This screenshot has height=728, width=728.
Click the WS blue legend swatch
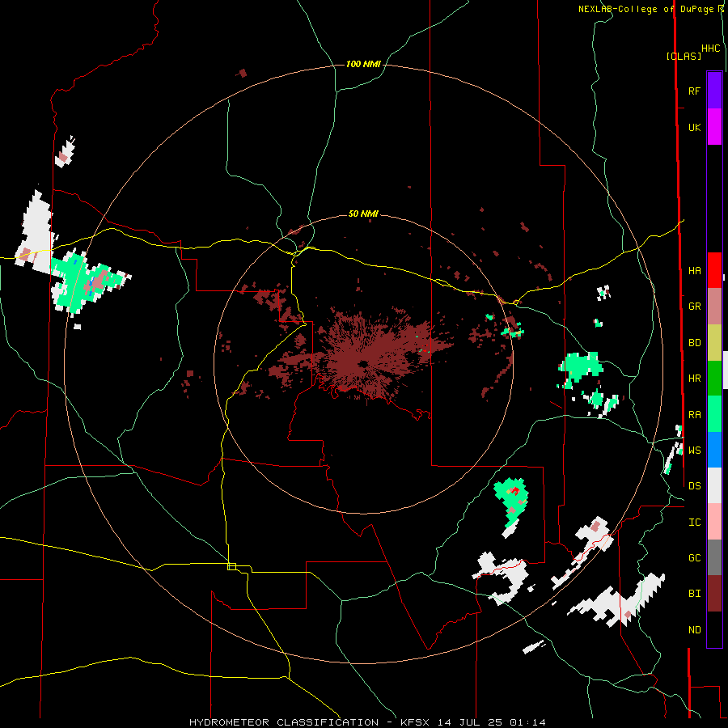point(714,450)
